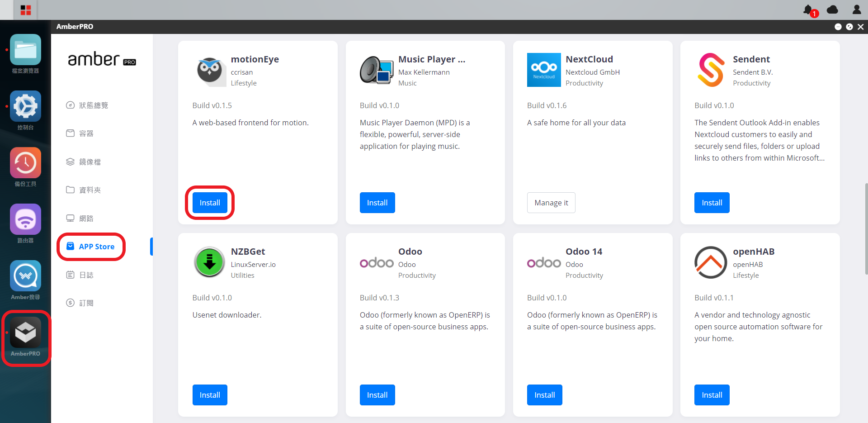This screenshot has height=423, width=868.
Task: Click the Odoo app logo
Action: pos(377,263)
